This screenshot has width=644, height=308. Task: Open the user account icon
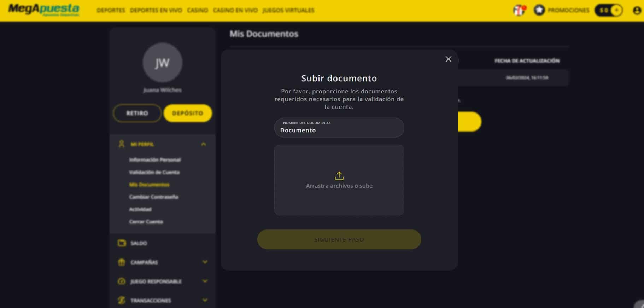pyautogui.click(x=637, y=11)
